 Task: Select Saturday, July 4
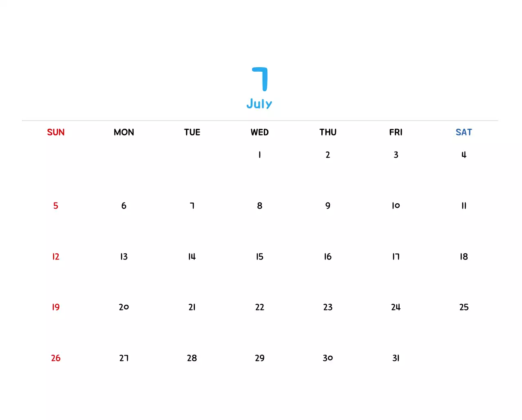point(464,155)
